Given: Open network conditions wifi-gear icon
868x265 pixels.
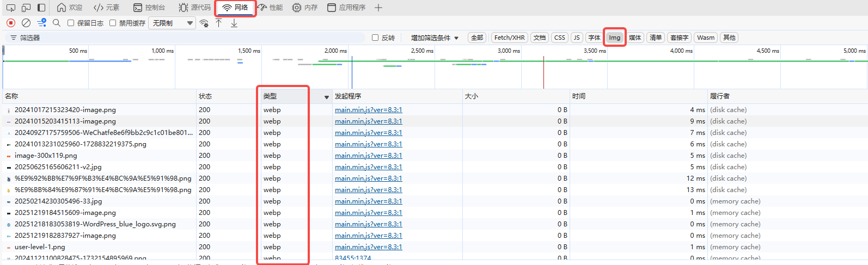Looking at the screenshot, I should click(204, 23).
